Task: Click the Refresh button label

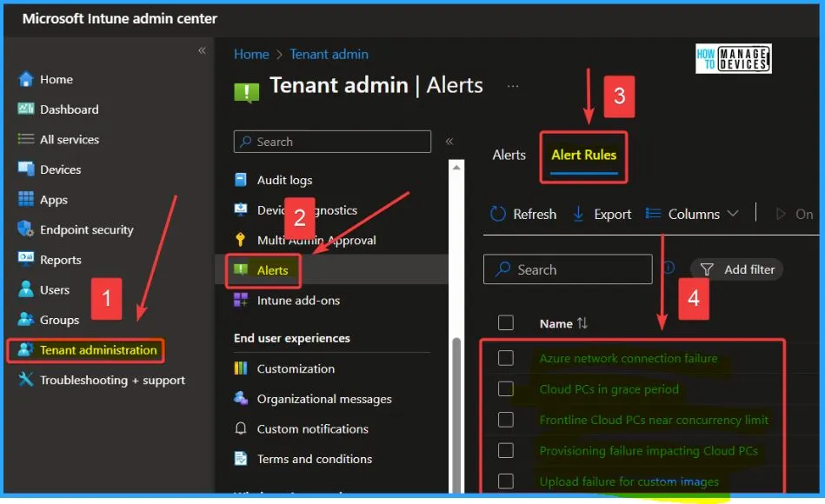Action: point(535,214)
